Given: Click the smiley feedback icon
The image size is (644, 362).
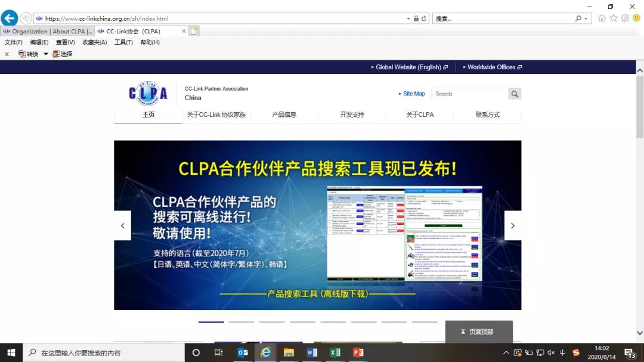Looking at the screenshot, I should pyautogui.click(x=637, y=18).
